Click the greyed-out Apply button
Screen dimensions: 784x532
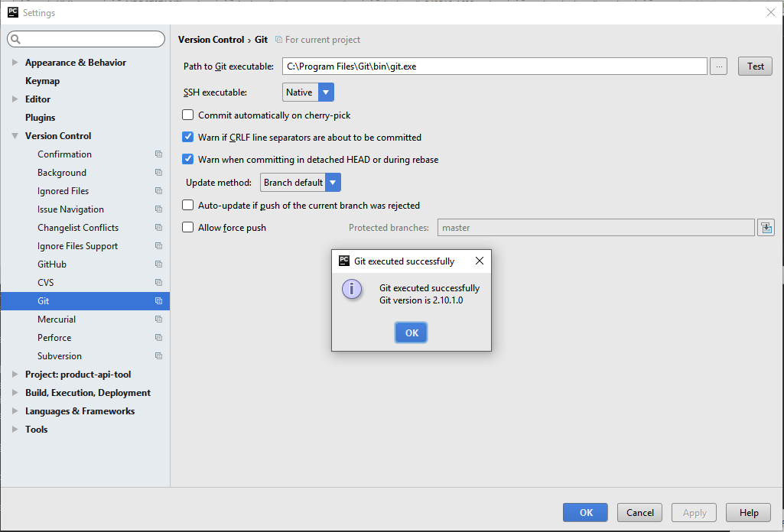tap(694, 513)
